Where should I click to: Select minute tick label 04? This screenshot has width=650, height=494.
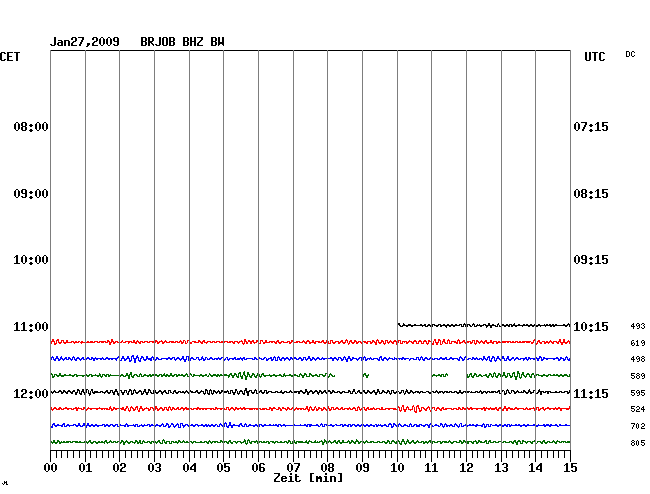point(189,468)
